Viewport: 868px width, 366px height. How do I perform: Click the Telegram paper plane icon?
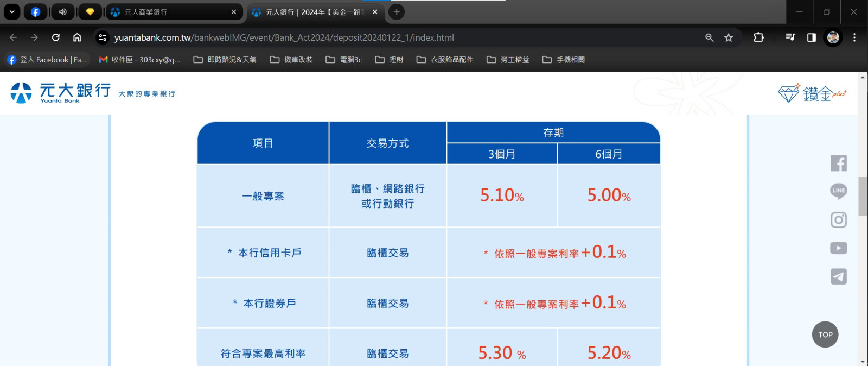[838, 277]
